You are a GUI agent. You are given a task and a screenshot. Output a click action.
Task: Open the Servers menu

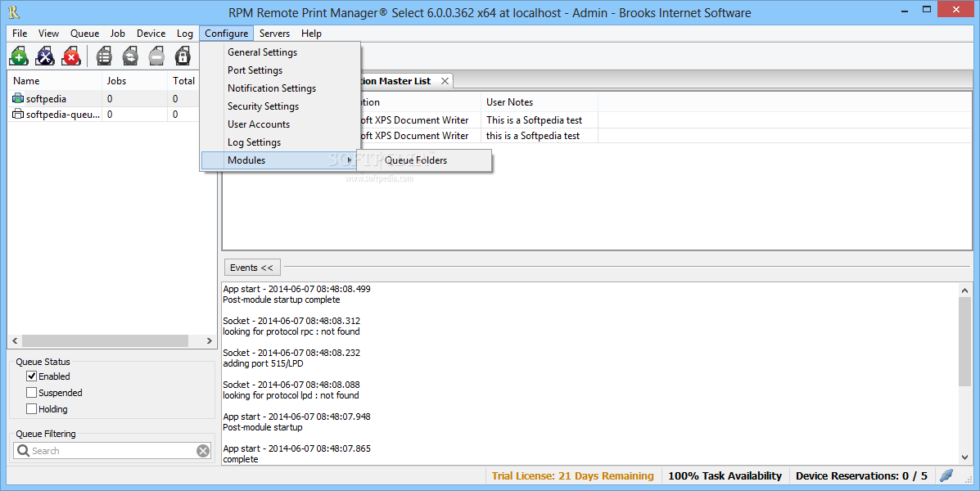coord(274,33)
